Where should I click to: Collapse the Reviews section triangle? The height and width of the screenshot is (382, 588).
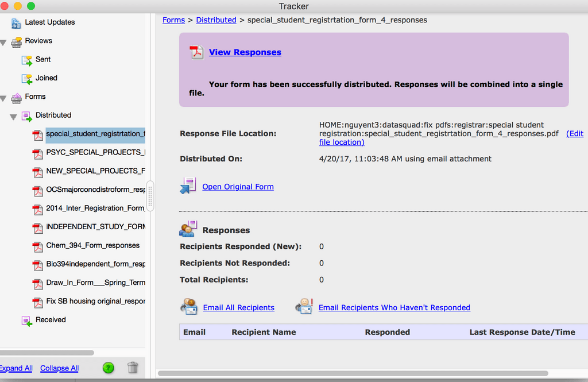pyautogui.click(x=5, y=41)
